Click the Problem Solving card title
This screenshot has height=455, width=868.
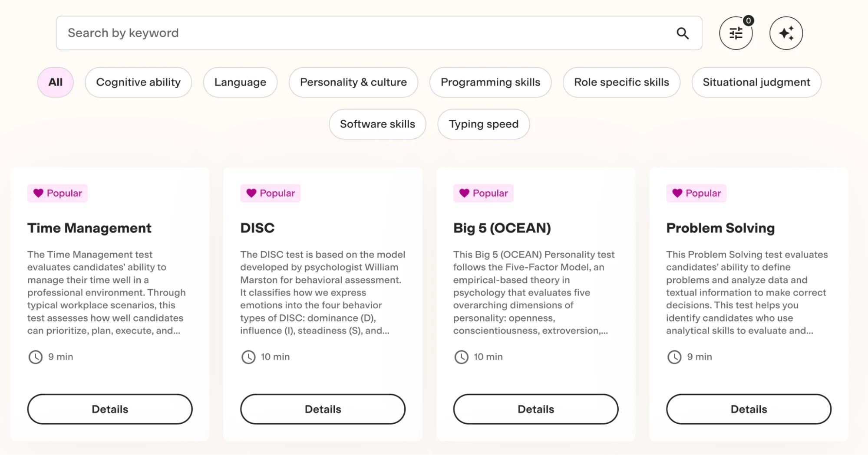[x=720, y=228]
